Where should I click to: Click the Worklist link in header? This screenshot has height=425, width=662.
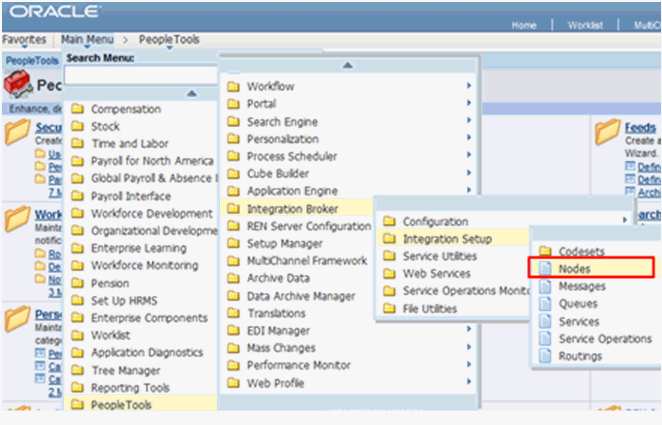pyautogui.click(x=585, y=25)
